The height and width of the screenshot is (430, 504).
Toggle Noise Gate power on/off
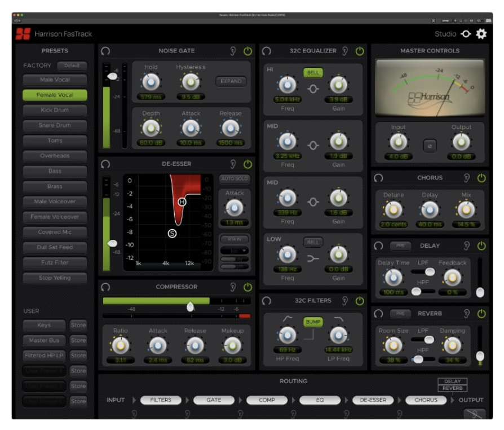[x=247, y=51]
